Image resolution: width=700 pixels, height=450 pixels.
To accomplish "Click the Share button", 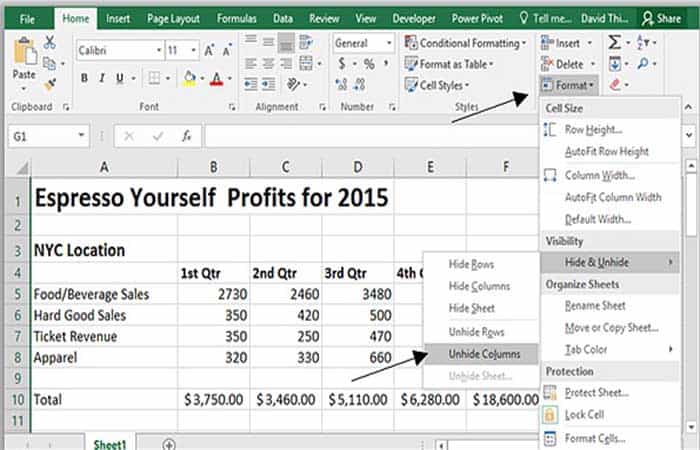I will click(661, 19).
